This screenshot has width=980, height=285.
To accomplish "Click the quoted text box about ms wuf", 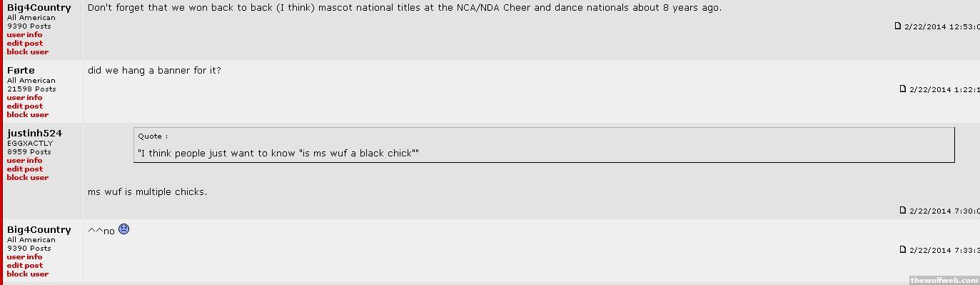I will 544,145.
